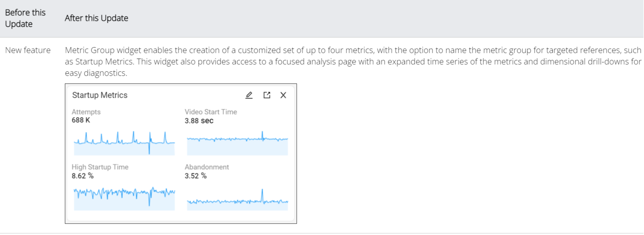This screenshot has height=235, width=644.
Task: Click the 3.52 % abandonment value
Action: (195, 176)
